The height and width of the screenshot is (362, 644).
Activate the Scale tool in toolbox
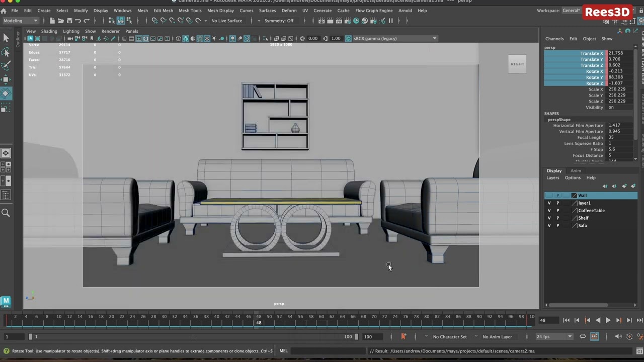click(6, 108)
